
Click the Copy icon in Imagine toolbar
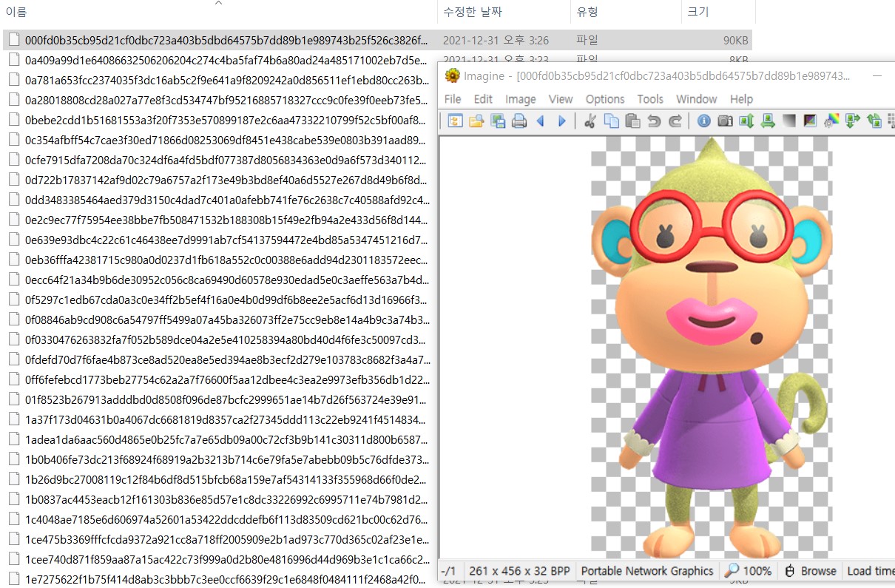611,121
